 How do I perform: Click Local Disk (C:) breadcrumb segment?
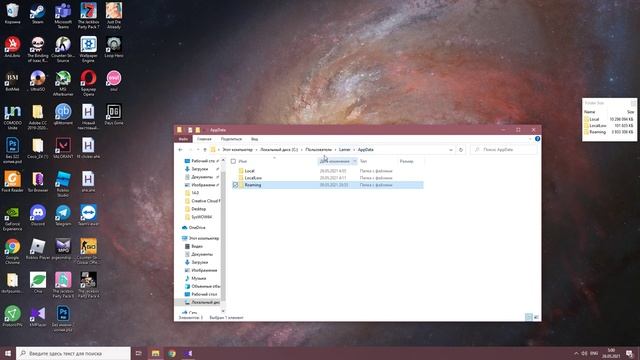[x=279, y=150]
